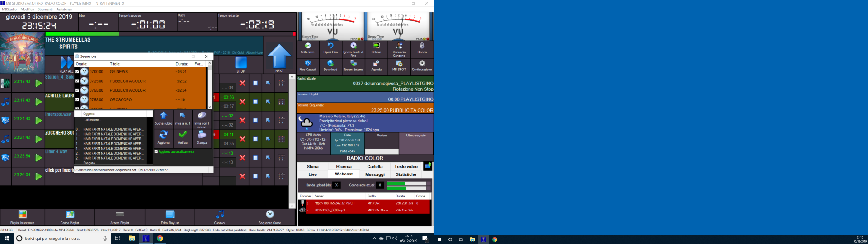The height and width of the screenshot is (244, 868).
Task: Click the Stampa print button
Action: (202, 136)
